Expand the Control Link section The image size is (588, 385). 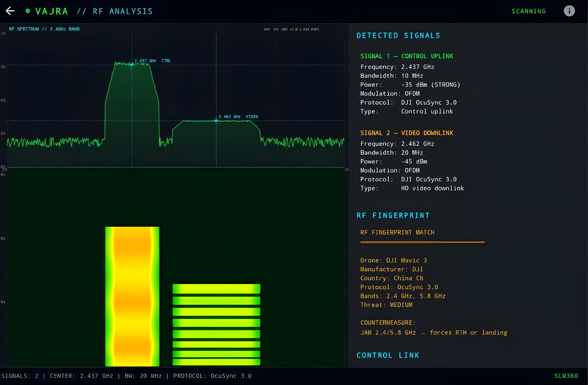coord(388,355)
